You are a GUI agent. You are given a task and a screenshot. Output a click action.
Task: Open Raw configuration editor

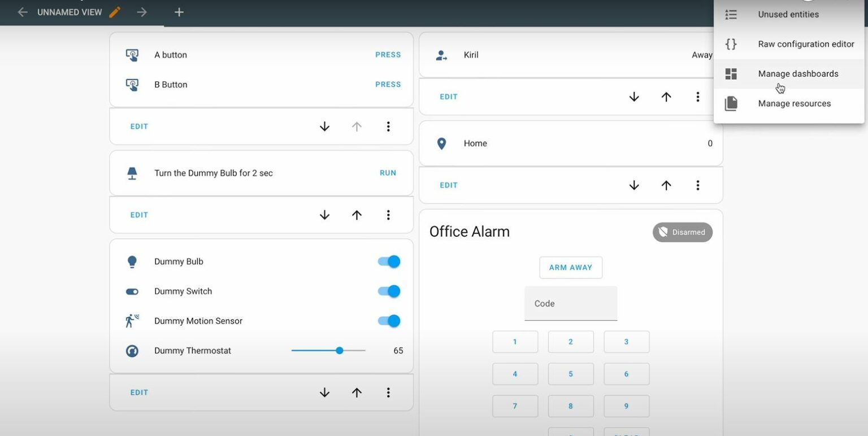805,44
